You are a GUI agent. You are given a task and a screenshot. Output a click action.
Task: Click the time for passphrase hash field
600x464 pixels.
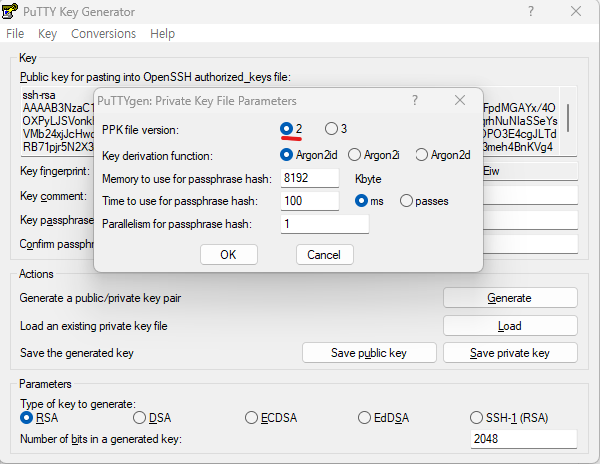coord(310,201)
